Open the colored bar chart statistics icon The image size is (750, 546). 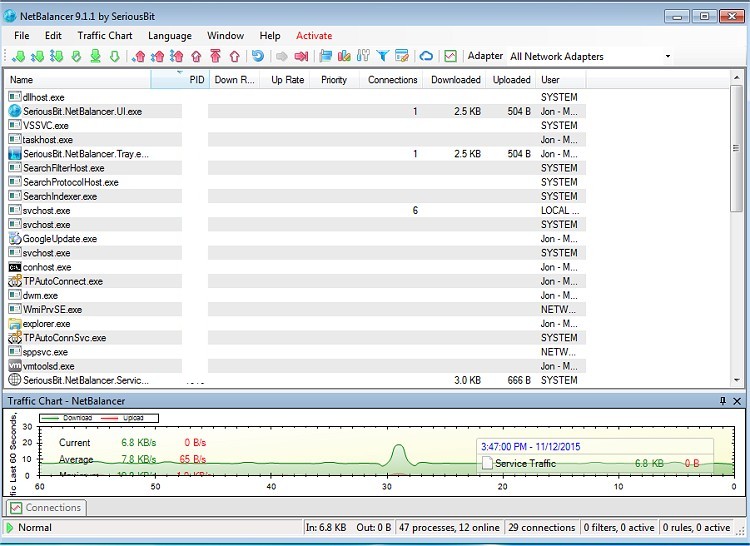(x=344, y=57)
